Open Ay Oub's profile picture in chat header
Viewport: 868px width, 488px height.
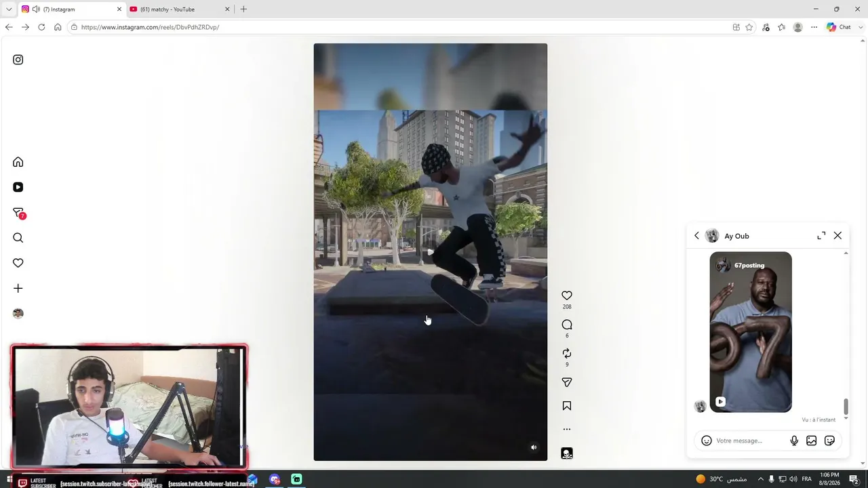pyautogui.click(x=712, y=236)
